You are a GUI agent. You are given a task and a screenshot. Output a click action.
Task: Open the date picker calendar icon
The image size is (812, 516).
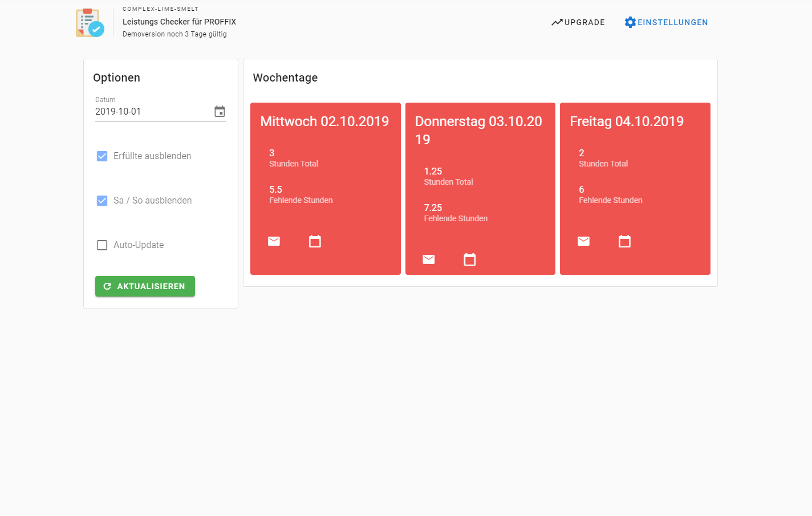click(220, 111)
